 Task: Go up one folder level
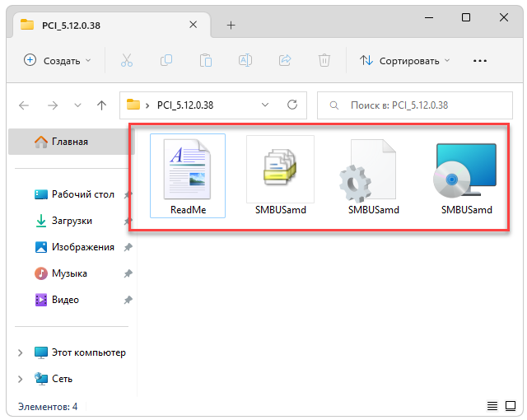[101, 105]
